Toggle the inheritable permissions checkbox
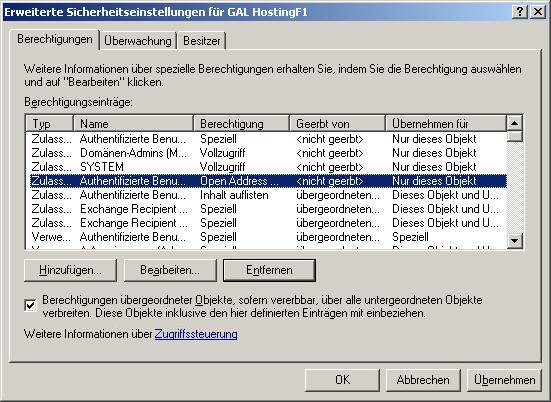The image size is (551, 402). click(30, 305)
